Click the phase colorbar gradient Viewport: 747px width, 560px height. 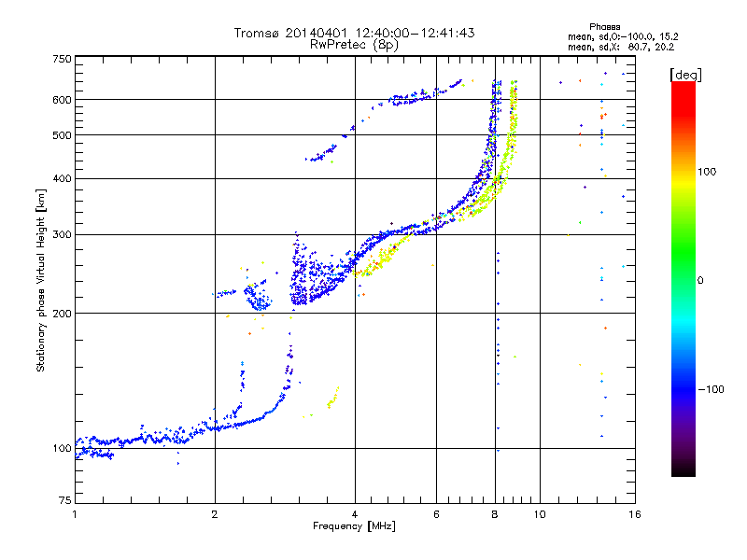684,279
